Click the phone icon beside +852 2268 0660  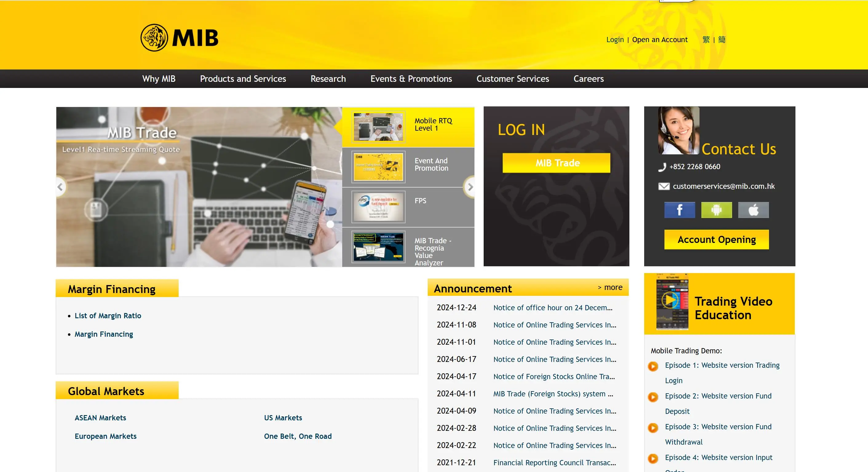pos(662,167)
